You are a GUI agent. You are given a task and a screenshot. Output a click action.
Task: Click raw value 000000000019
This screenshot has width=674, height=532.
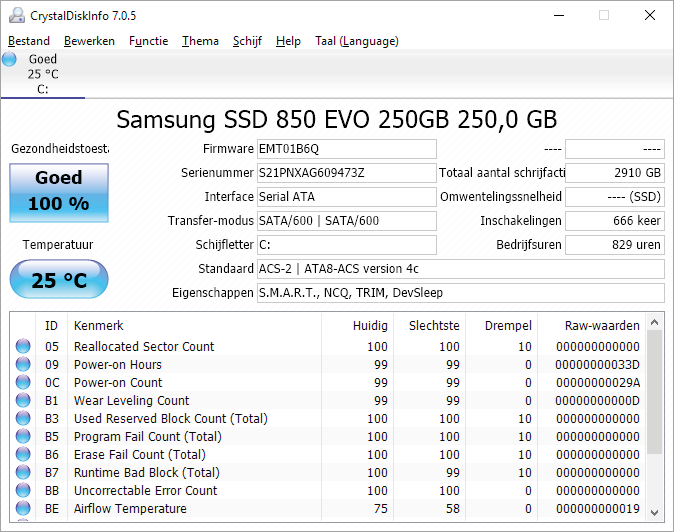coord(597,509)
